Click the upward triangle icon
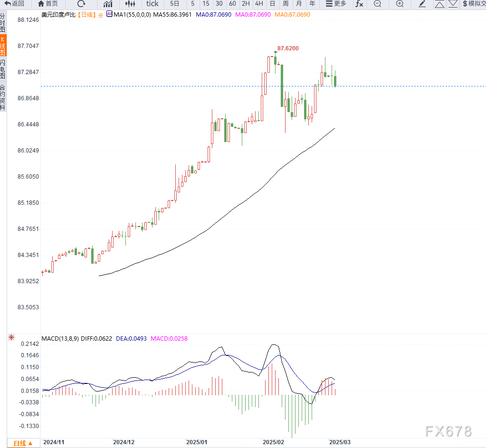 click(439, 4)
